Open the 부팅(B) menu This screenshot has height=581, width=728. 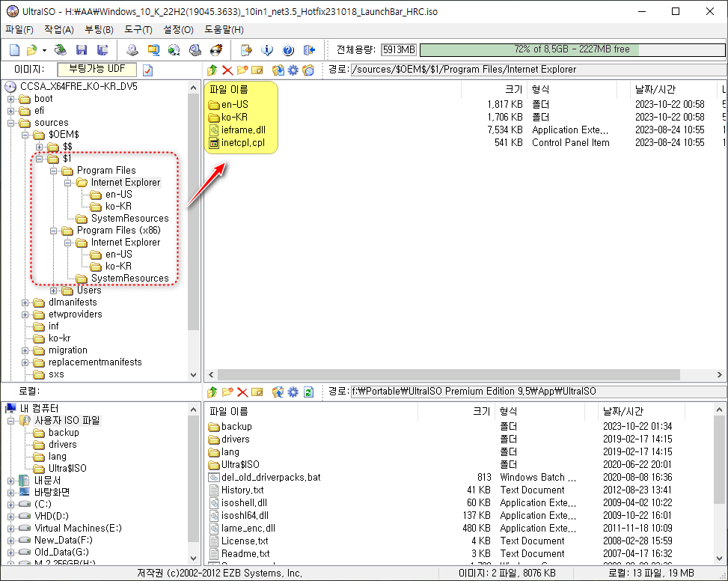coord(99,30)
